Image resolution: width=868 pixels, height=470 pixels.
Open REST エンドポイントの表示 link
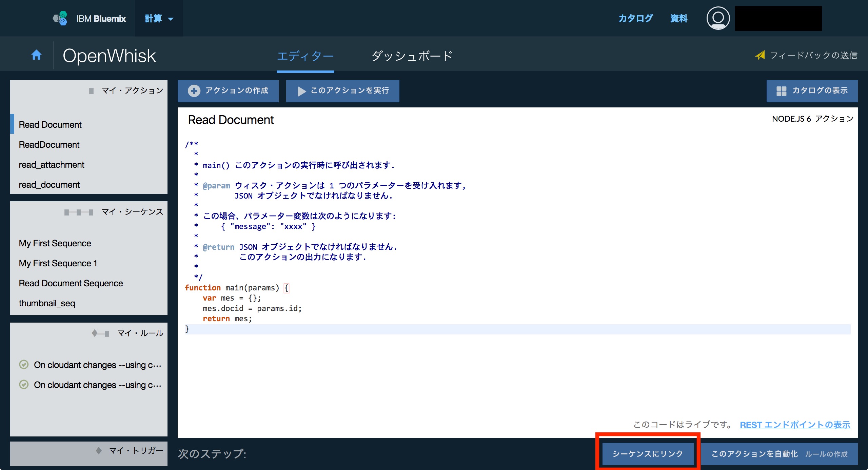795,425
